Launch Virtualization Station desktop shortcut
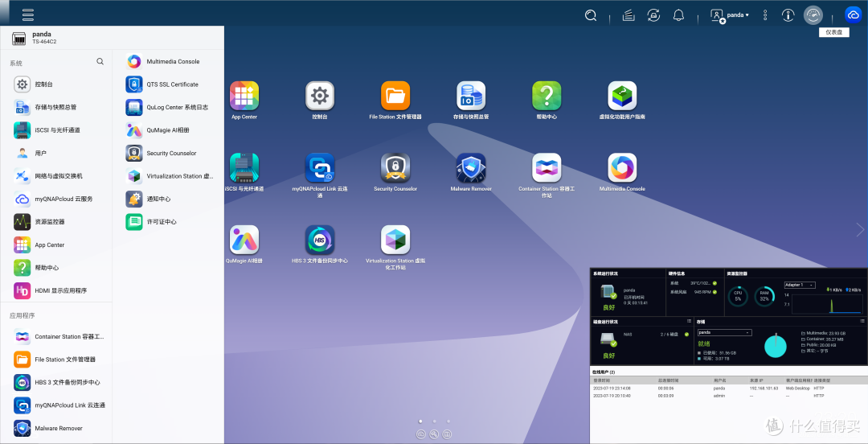The height and width of the screenshot is (444, 868). (x=395, y=240)
